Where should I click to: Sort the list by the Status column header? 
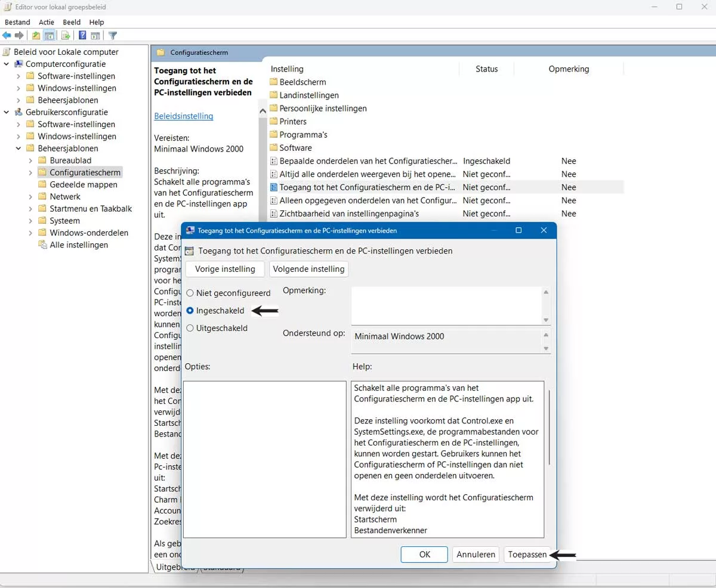point(487,69)
